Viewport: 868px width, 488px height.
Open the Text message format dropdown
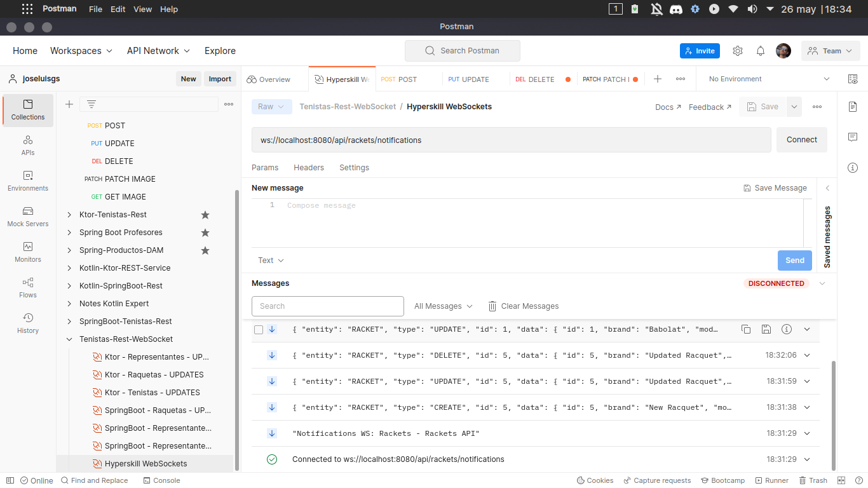pyautogui.click(x=271, y=261)
